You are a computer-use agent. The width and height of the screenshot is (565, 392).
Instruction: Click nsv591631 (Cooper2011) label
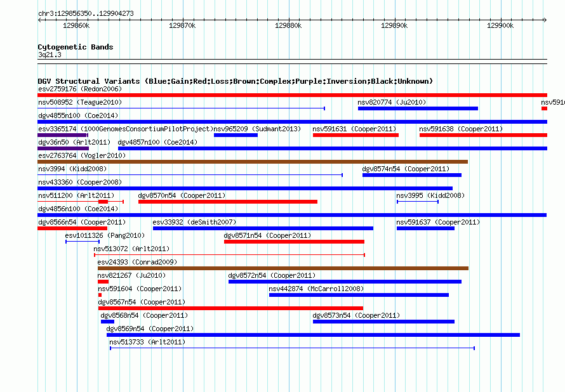click(x=354, y=129)
